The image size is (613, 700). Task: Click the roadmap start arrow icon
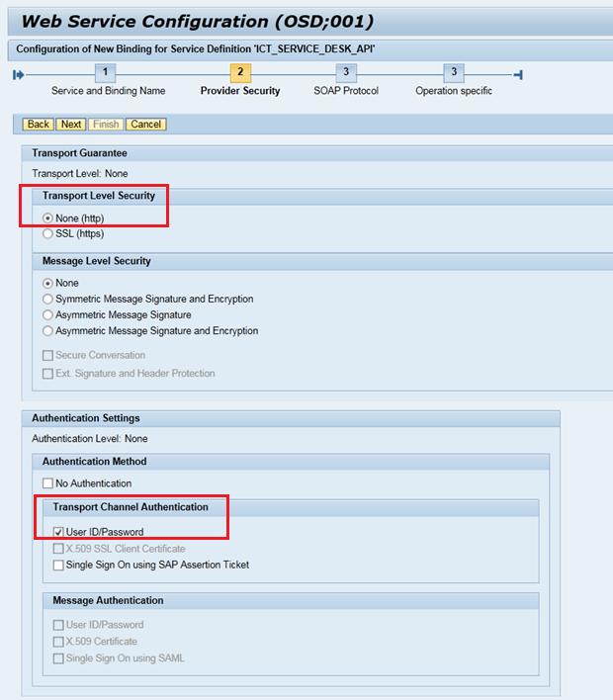pyautogui.click(x=18, y=74)
